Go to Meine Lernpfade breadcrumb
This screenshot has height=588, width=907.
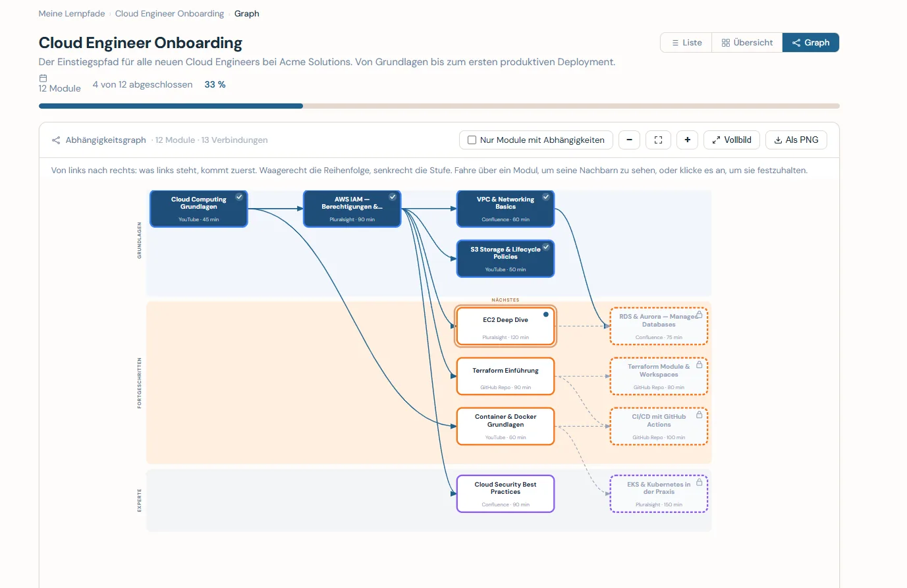pos(72,13)
